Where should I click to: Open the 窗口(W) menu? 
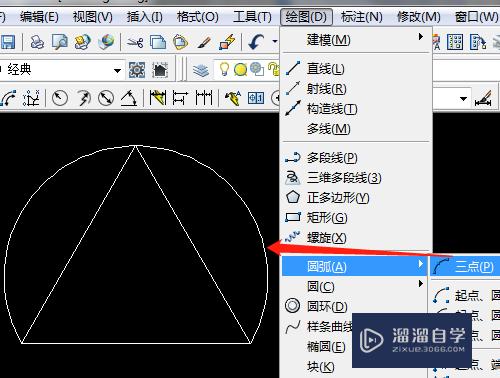pos(477,16)
